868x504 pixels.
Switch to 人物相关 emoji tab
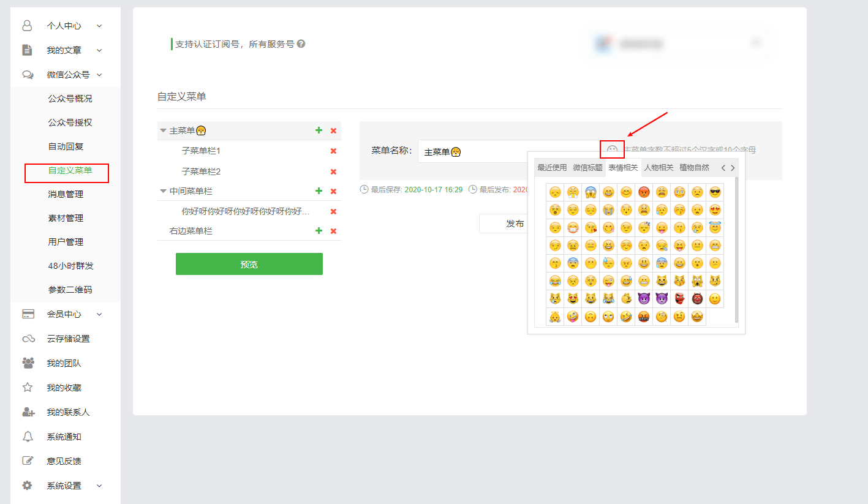[x=659, y=168]
